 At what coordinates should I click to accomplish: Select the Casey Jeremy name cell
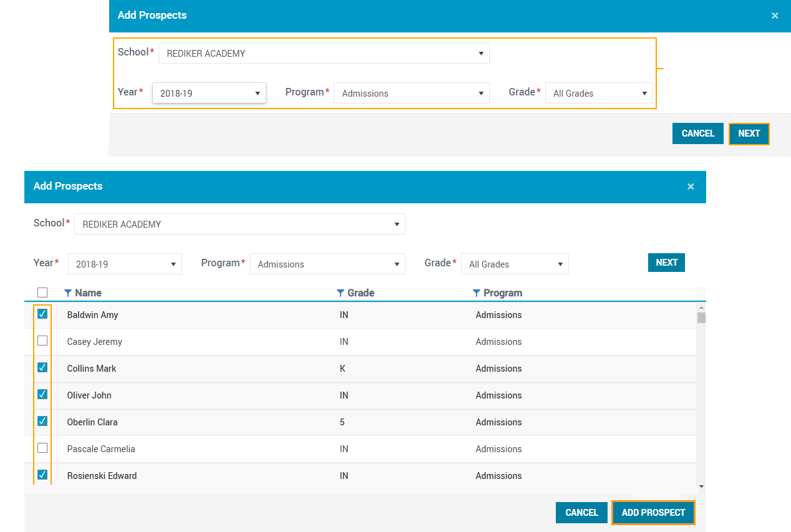click(94, 342)
